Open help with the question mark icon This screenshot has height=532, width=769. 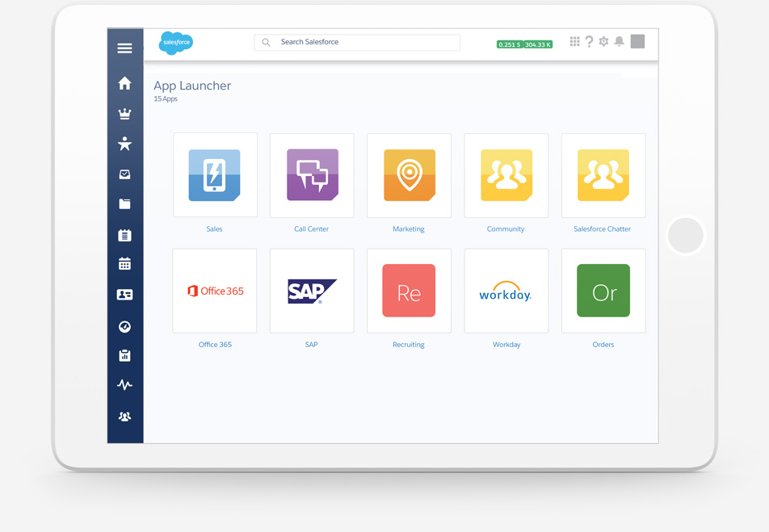point(589,42)
